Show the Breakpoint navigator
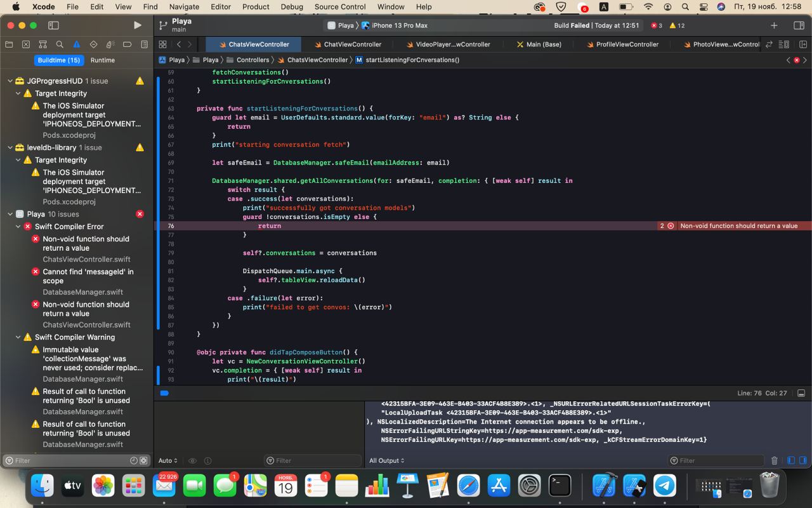The width and height of the screenshot is (812, 508). (x=128, y=44)
